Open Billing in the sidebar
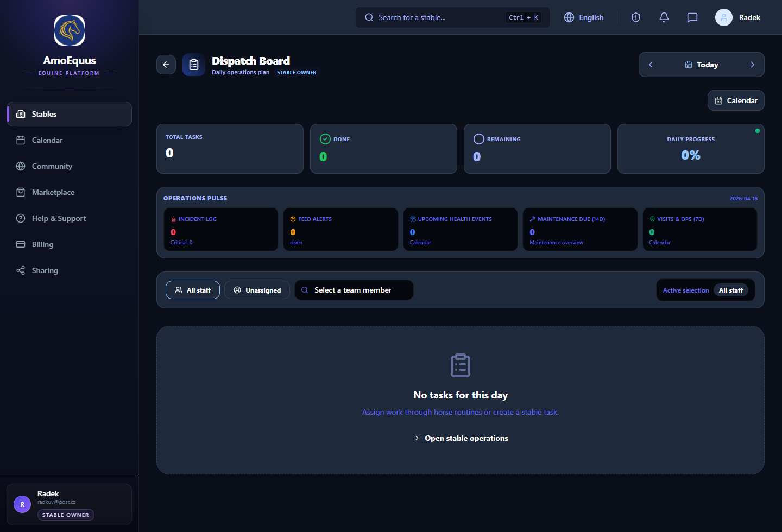The width and height of the screenshot is (782, 532). (x=42, y=244)
